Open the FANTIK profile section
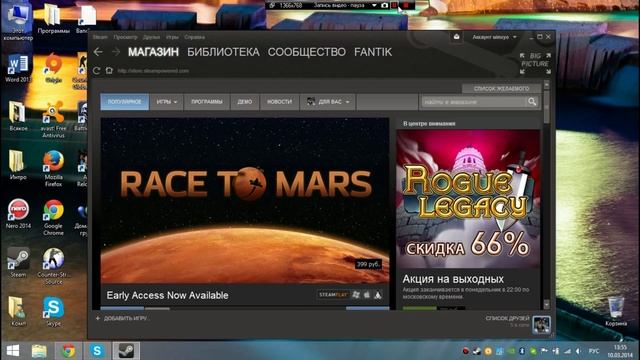The width and height of the screenshot is (640, 360). pyautogui.click(x=373, y=52)
